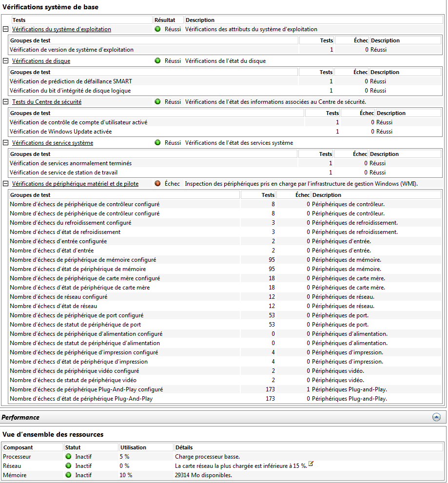Select 'Nombre d'échecs de périphérique de carte mère configuré'

click(225, 278)
